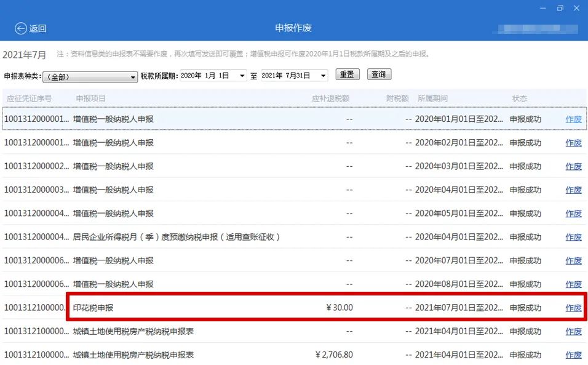Click 返回 text label in header
Image resolution: width=588 pixels, height=365 pixels.
[38, 28]
